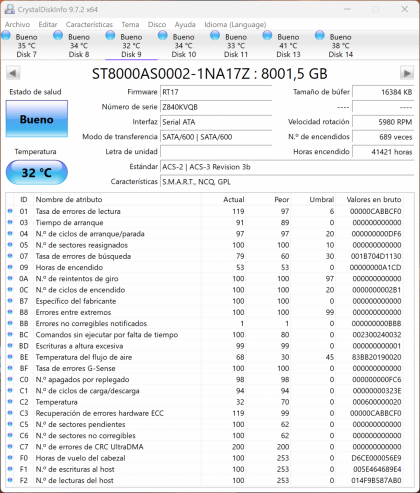Click the status dot for attribute 05

10,245
